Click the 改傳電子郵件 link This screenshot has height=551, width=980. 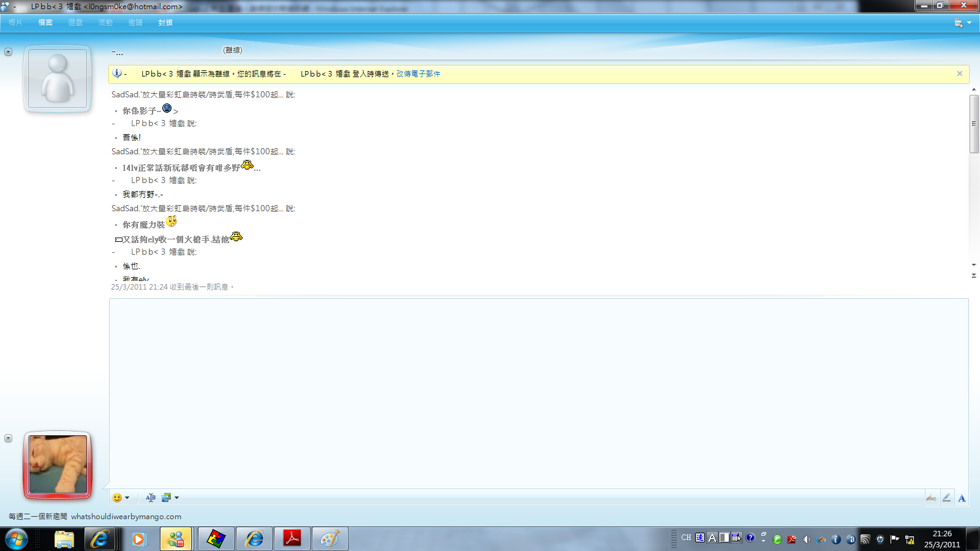tap(418, 74)
